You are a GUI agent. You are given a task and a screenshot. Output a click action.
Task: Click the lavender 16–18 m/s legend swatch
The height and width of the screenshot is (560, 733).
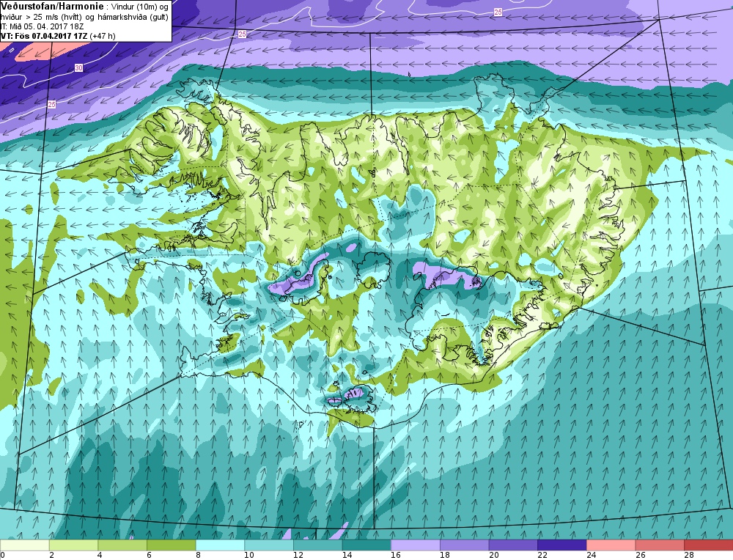tap(416, 545)
